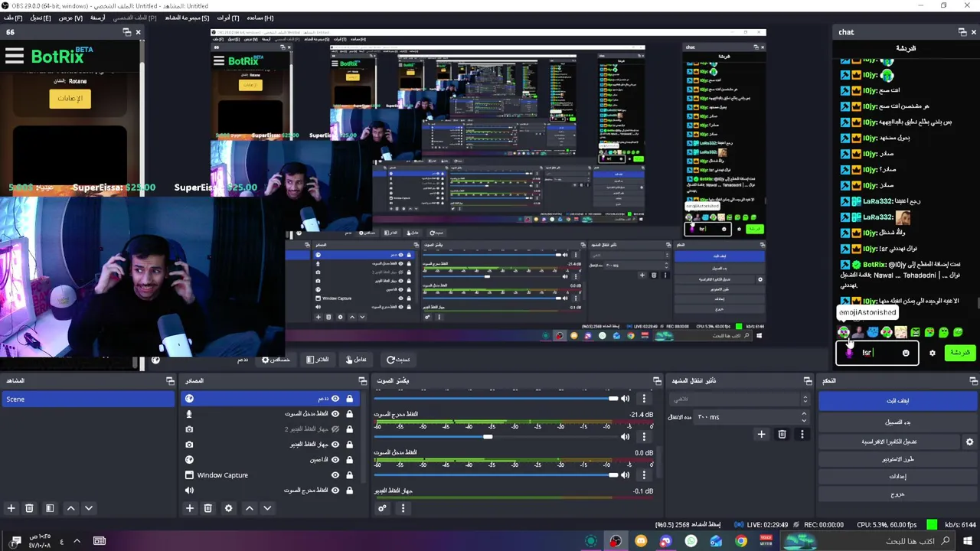Open WhatsApp from the taskbar
This screenshot has width=980, height=551.
point(691,541)
